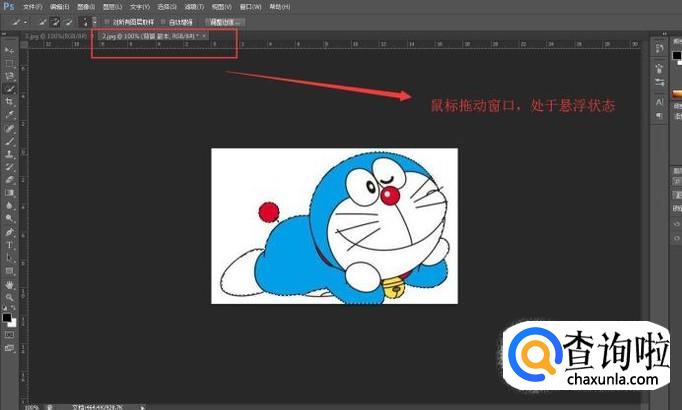Select the Path Selection tool

[9, 258]
